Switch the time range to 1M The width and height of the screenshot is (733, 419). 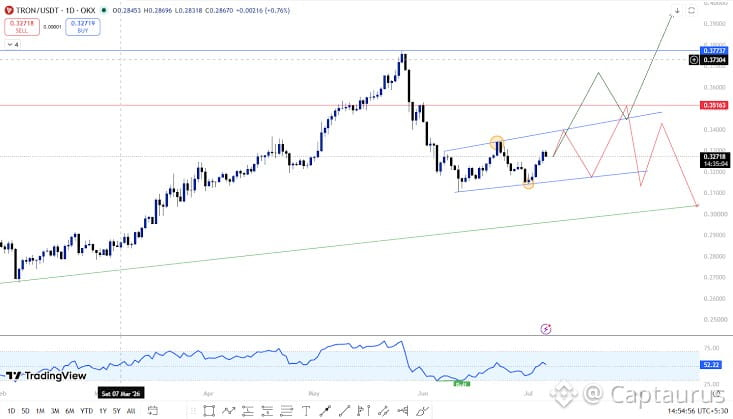tap(40, 411)
